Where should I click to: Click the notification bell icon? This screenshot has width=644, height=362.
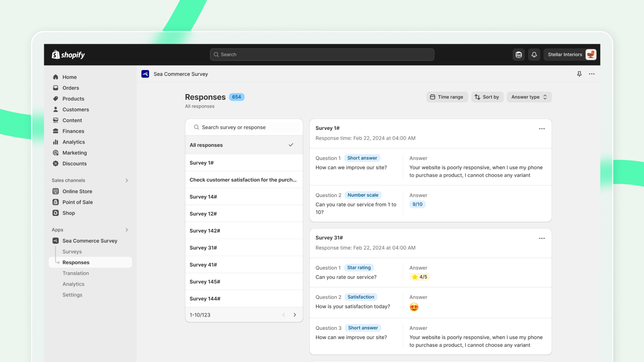point(534,55)
